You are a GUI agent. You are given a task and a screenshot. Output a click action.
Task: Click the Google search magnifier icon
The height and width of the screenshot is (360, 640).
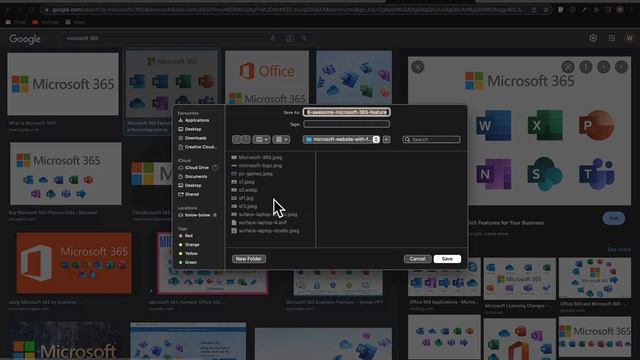(x=304, y=38)
